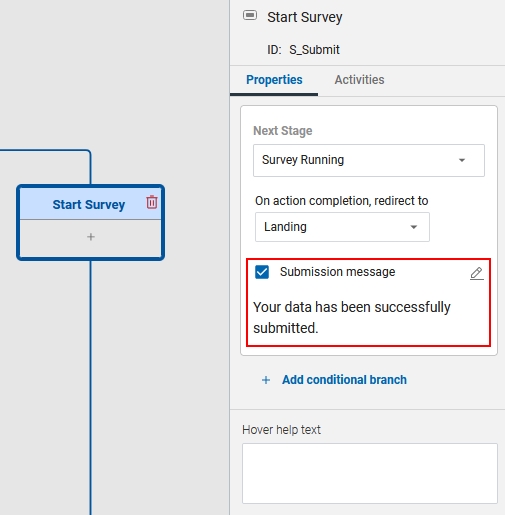The height and width of the screenshot is (515, 505).
Task: Click the Landing redirect value text
Action: [285, 227]
